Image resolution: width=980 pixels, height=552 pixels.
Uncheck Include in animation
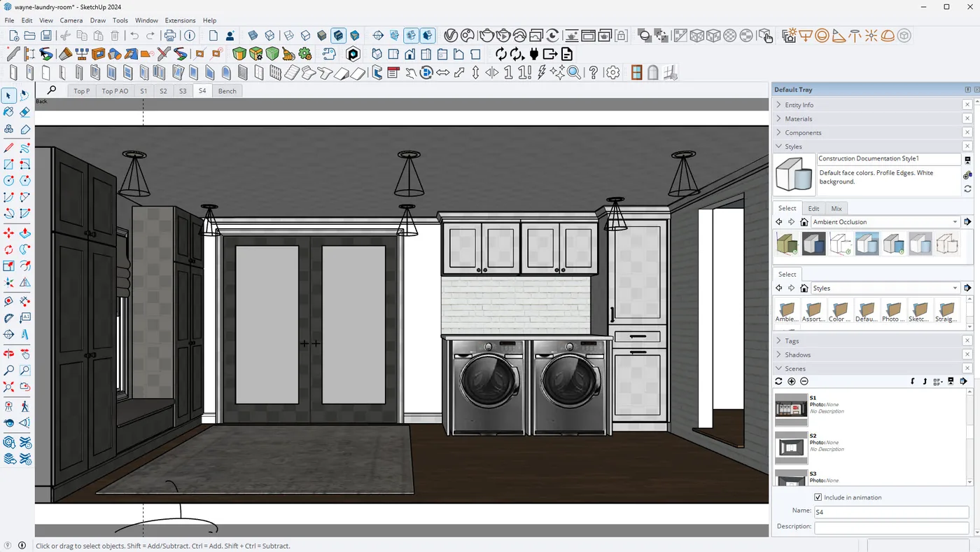(x=818, y=497)
